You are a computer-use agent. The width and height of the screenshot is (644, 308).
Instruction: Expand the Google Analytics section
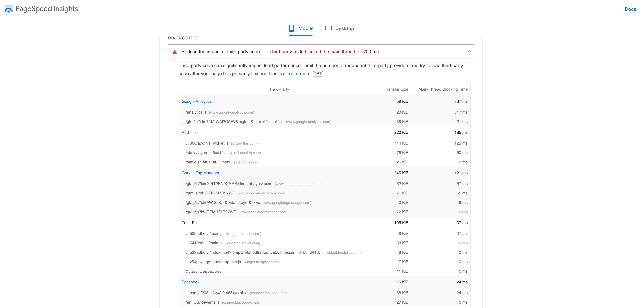coord(196,101)
